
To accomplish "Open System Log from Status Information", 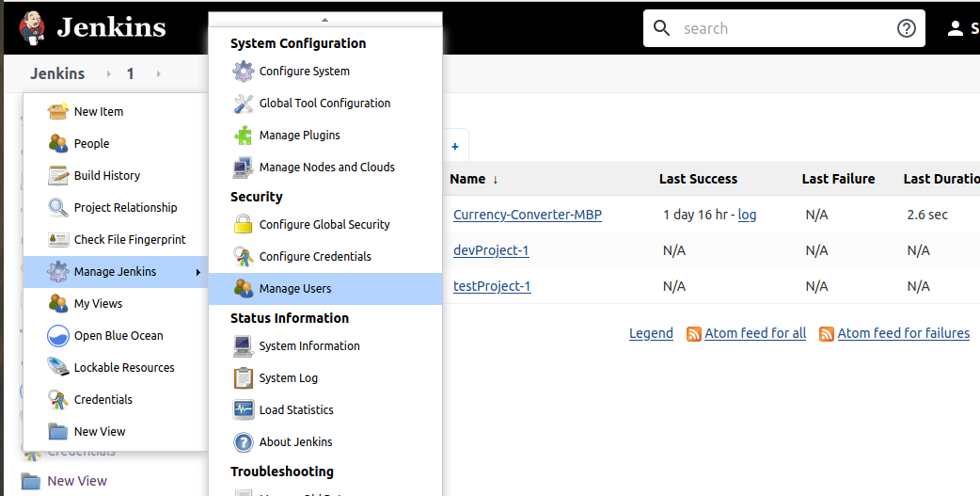I will click(x=288, y=378).
